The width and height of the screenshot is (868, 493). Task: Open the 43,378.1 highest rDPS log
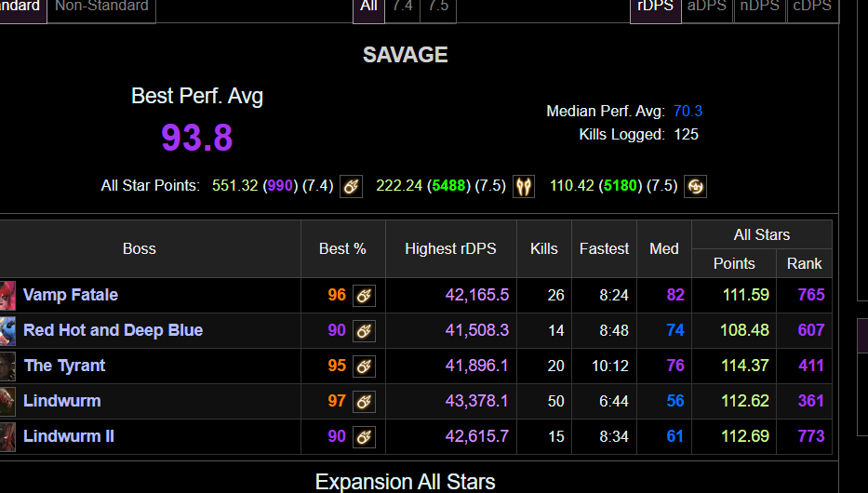click(476, 401)
